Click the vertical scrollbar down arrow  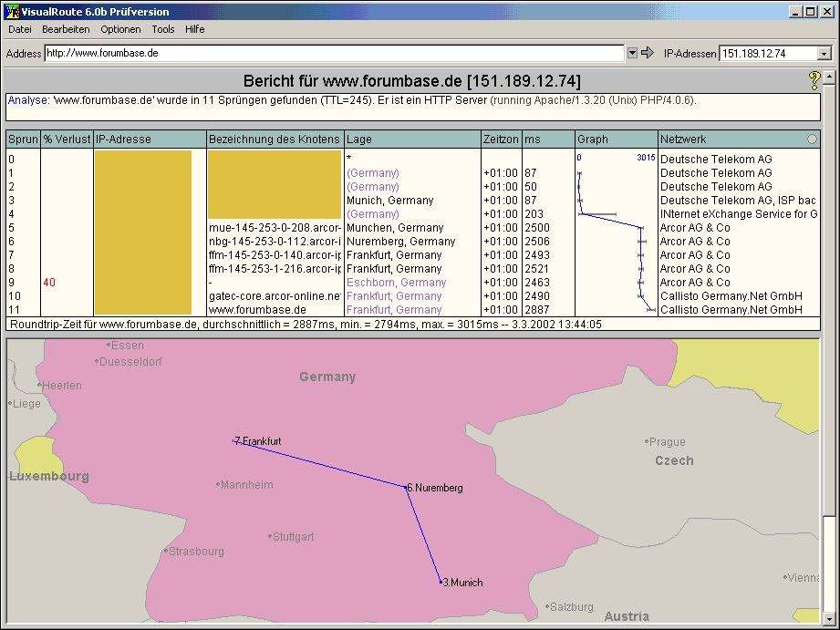(829, 617)
